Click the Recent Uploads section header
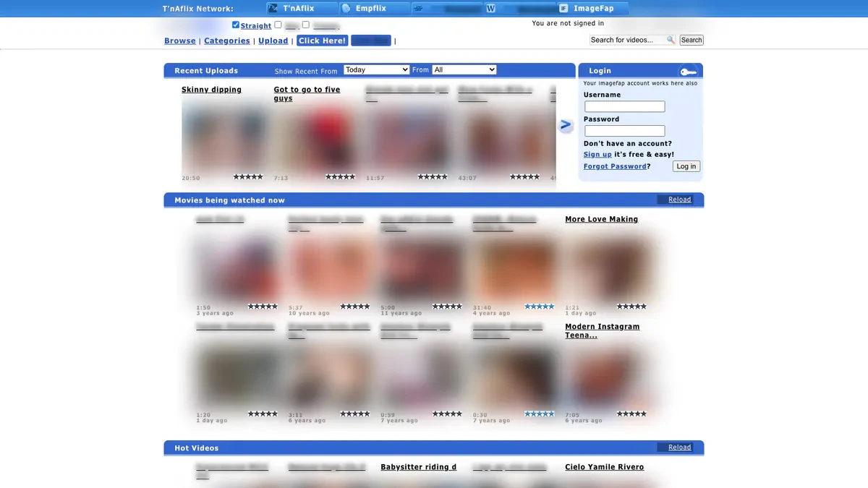This screenshot has height=488, width=868. [206, 71]
